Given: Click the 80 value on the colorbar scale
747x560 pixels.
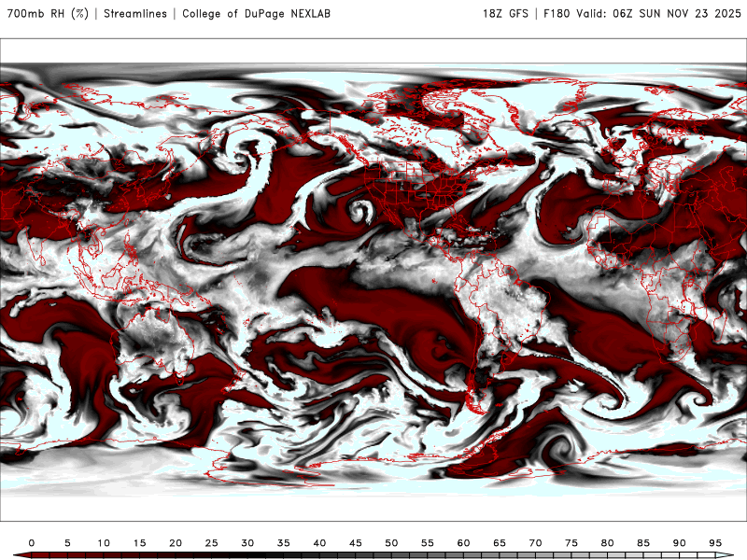Looking at the screenshot, I should coord(608,543).
